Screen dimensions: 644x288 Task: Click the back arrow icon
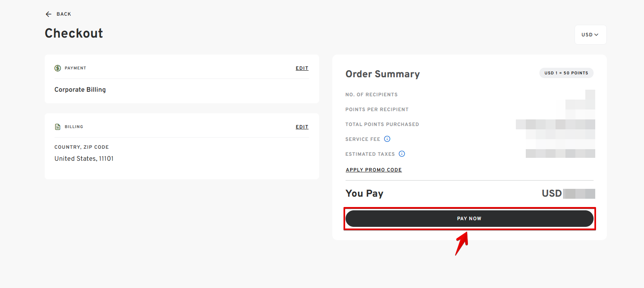point(48,14)
